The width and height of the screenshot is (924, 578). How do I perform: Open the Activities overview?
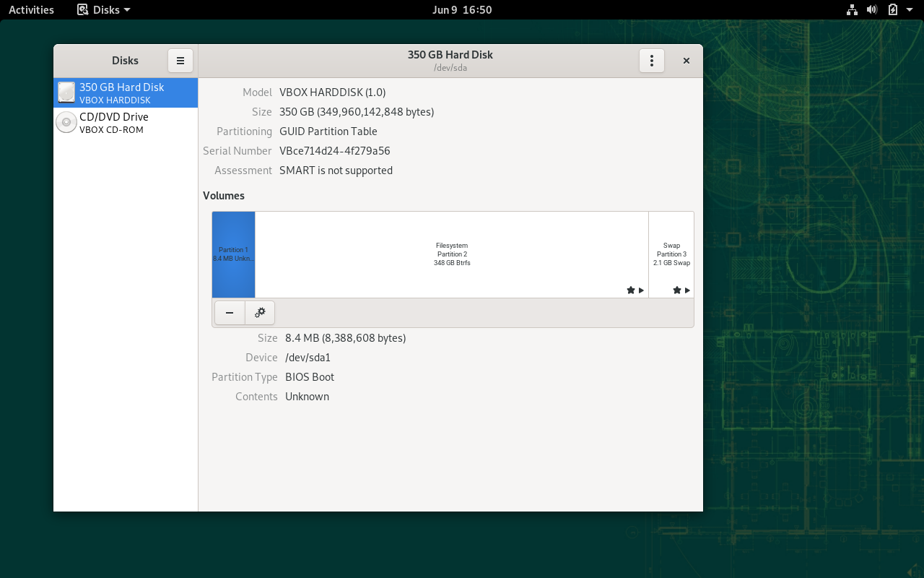[x=31, y=9]
